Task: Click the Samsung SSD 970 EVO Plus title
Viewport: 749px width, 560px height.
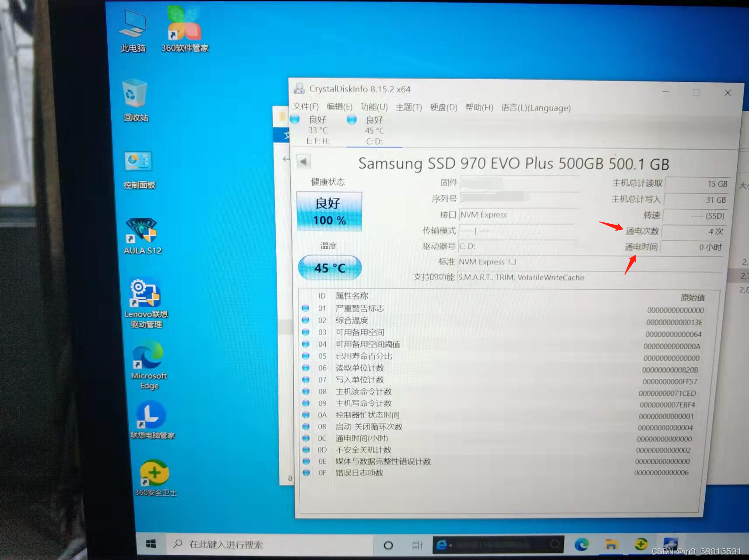Action: [x=514, y=164]
